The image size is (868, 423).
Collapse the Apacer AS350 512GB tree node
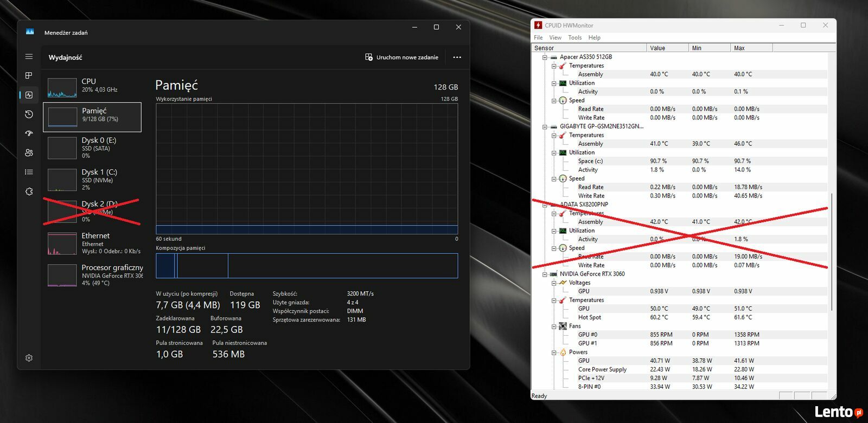tap(545, 57)
